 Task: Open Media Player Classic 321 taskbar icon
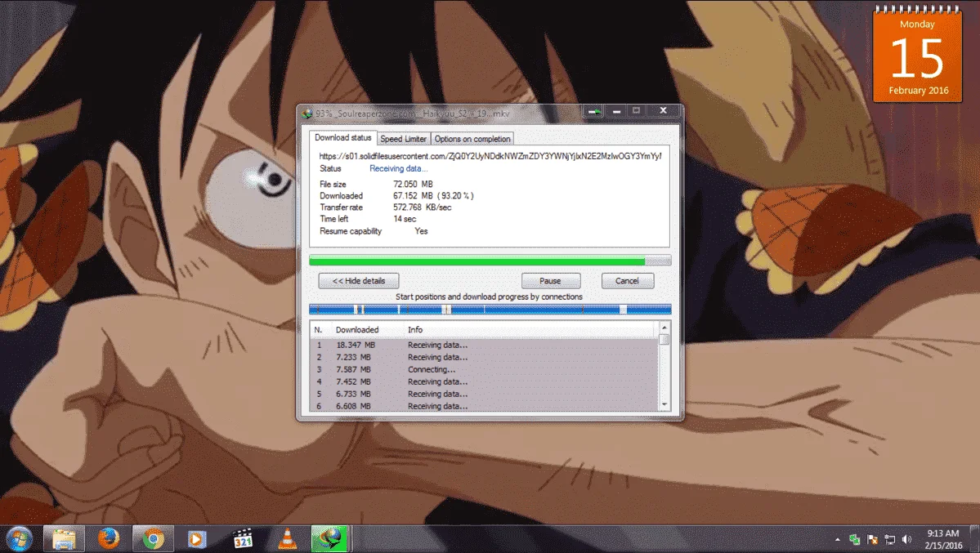243,538
